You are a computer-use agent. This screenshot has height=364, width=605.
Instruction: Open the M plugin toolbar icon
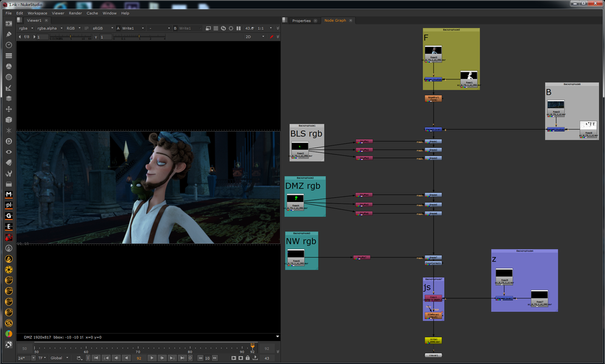tap(9, 195)
